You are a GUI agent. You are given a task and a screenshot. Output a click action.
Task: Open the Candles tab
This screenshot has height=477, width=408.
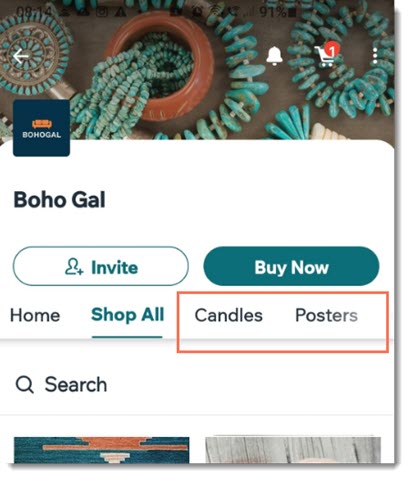coord(229,315)
